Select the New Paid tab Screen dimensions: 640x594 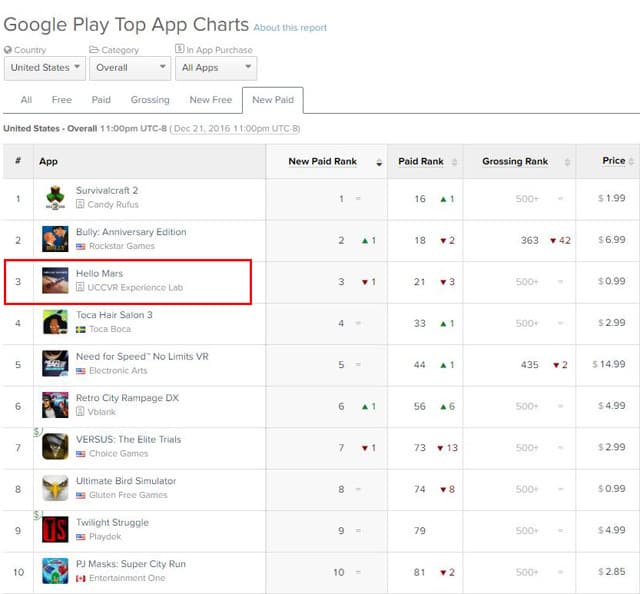pyautogui.click(x=273, y=100)
